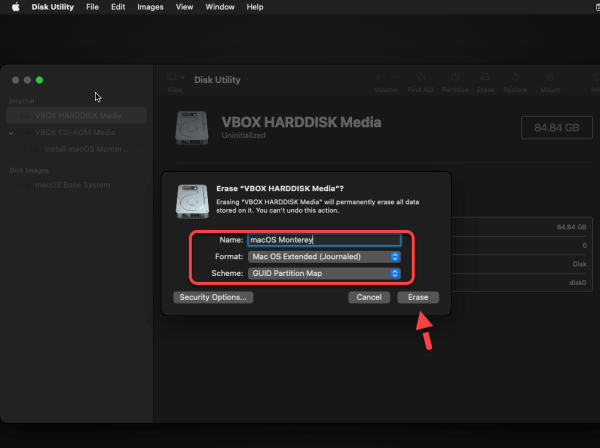Screen dimensions: 600x448
Task: Collapse the VBOX CD-ROM Media chevron
Action: coord(11,133)
